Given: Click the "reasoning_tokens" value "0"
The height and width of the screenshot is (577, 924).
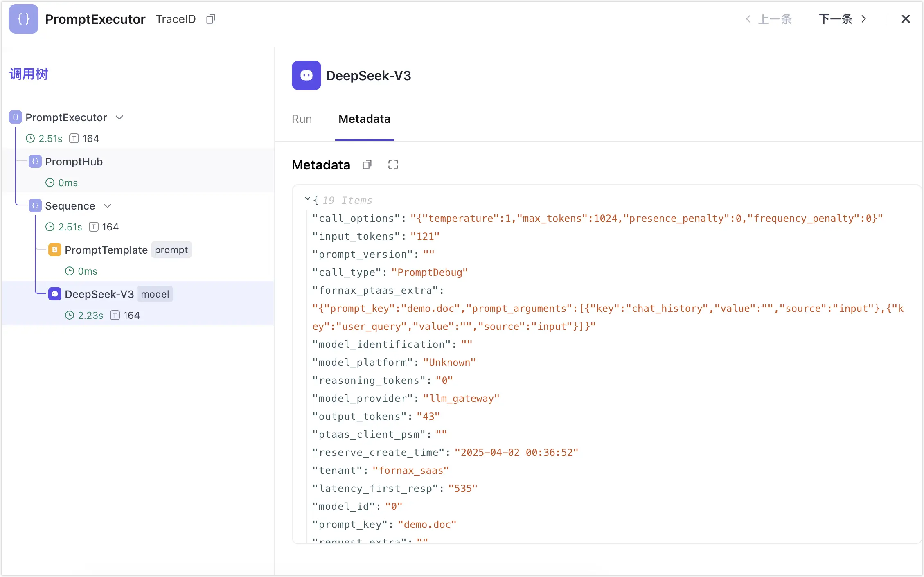Looking at the screenshot, I should 444,381.
